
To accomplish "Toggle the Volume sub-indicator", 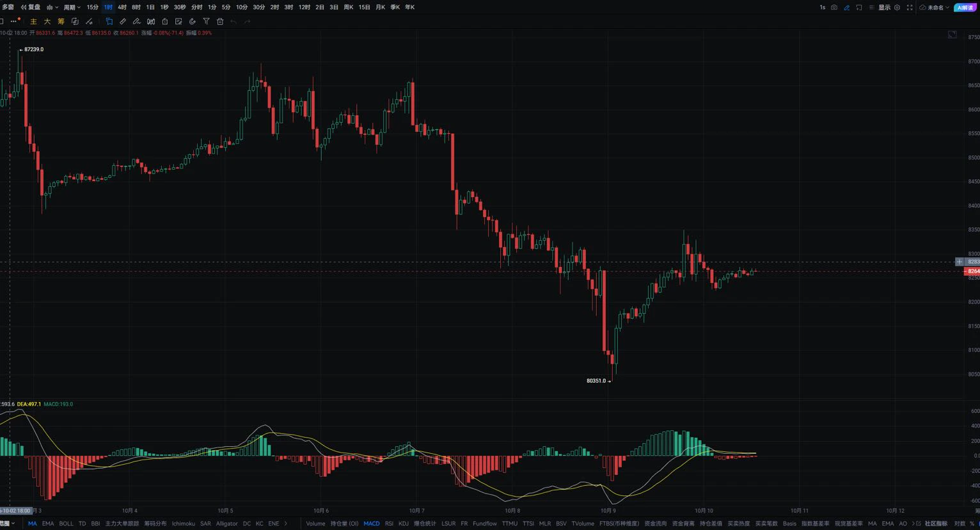I will coord(315,524).
